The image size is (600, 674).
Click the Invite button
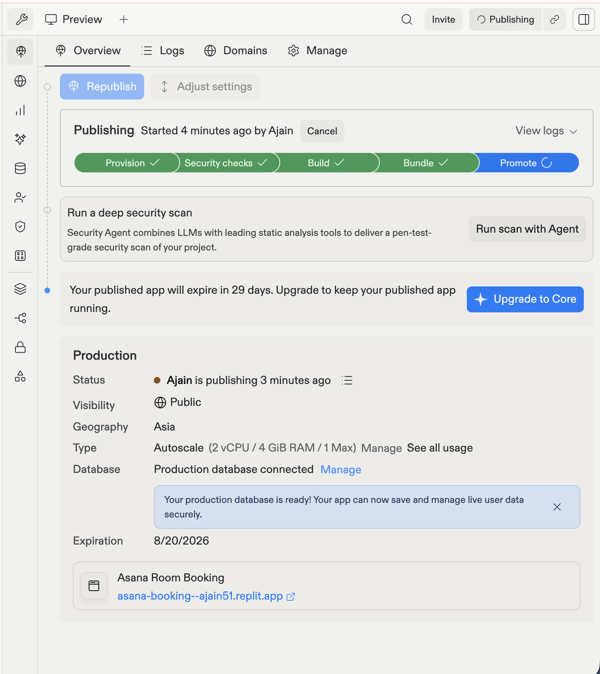[444, 19]
